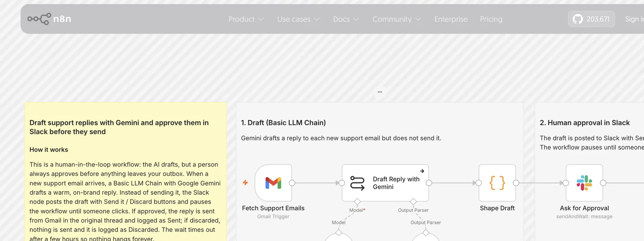The image size is (644, 241).
Task: Click the Gemini drafts a reply description
Action: pos(341,138)
